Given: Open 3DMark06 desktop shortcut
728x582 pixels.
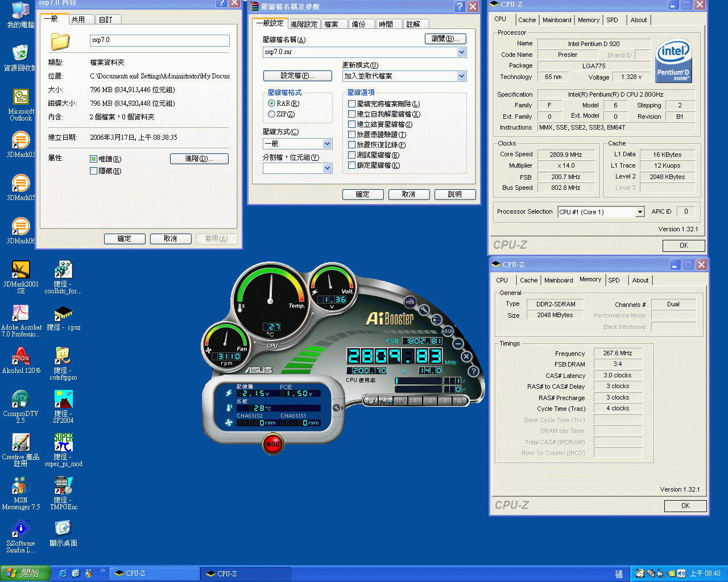Looking at the screenshot, I should [20, 231].
